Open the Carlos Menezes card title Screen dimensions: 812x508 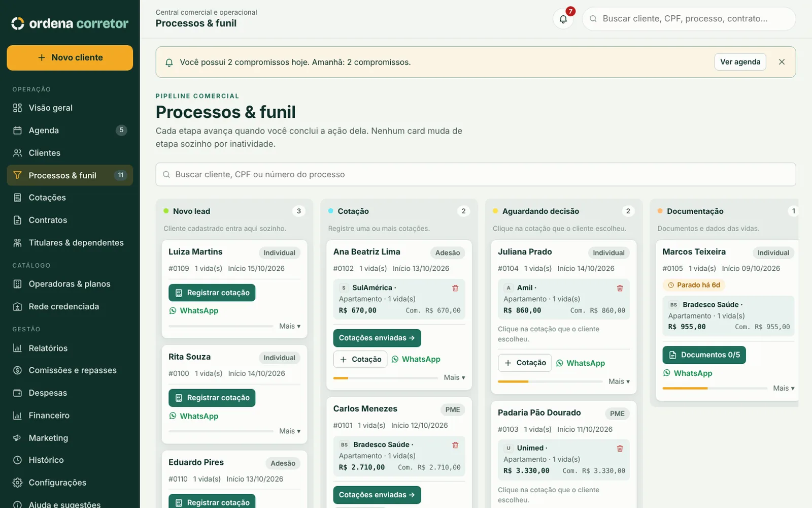coord(365,409)
